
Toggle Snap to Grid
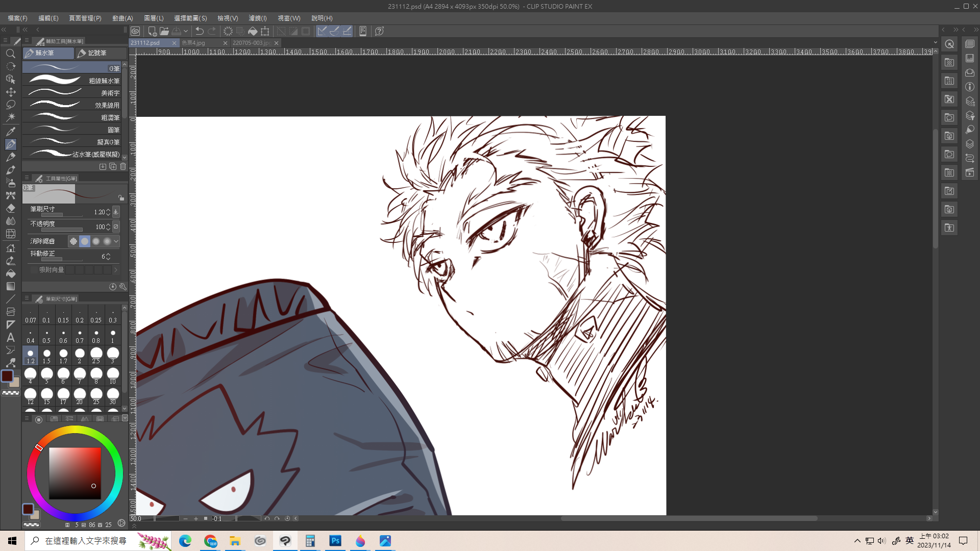[x=347, y=31]
